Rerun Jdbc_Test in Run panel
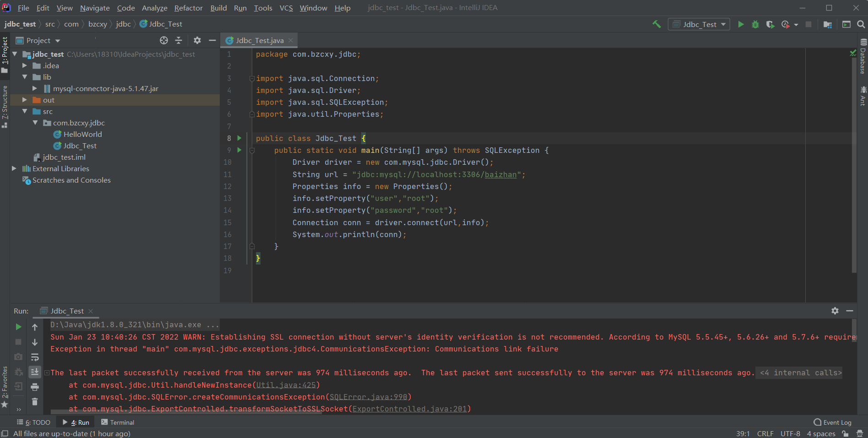Image resolution: width=868 pixels, height=438 pixels. [18, 327]
